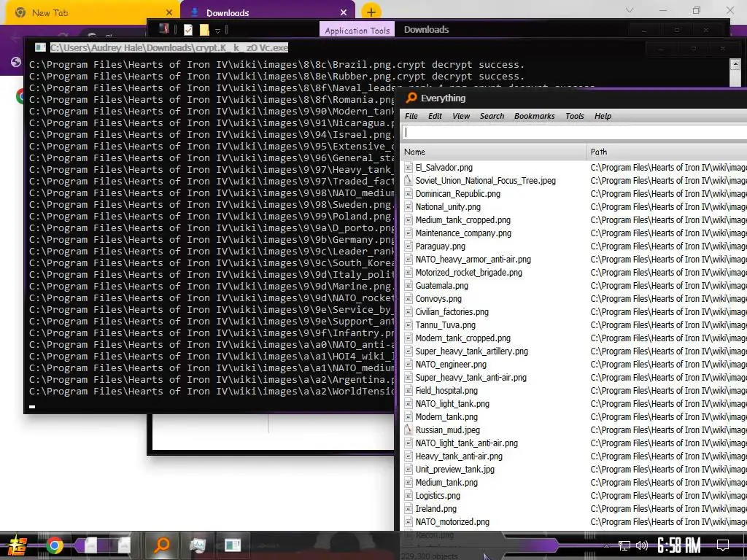
Task: Click the console window icon beside crypt exe title
Action: (41, 47)
